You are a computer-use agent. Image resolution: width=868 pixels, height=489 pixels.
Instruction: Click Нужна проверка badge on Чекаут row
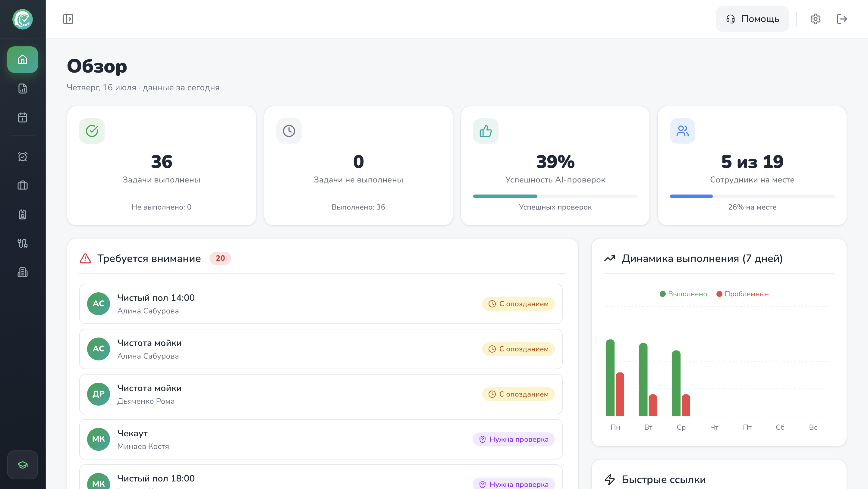tap(514, 439)
